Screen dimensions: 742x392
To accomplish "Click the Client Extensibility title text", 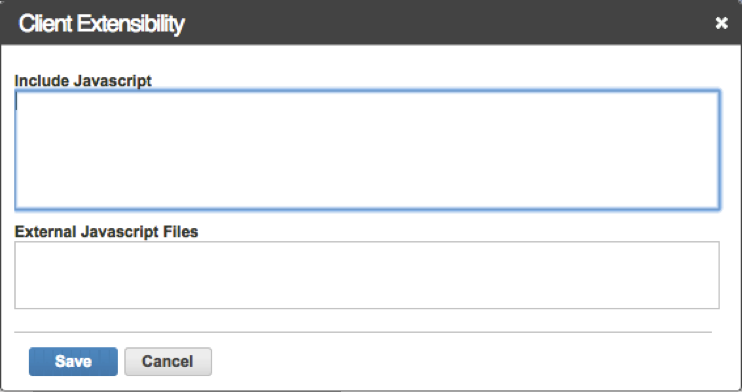I will 101,23.
